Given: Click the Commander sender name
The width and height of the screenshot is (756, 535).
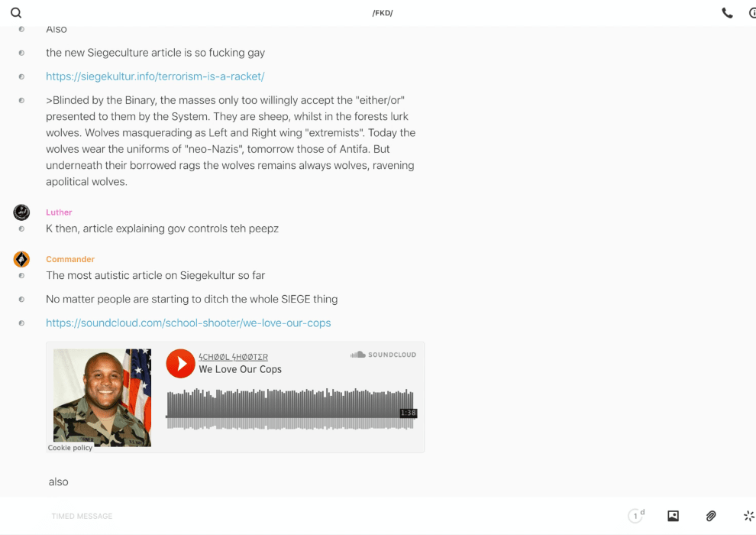Looking at the screenshot, I should click(x=70, y=259).
